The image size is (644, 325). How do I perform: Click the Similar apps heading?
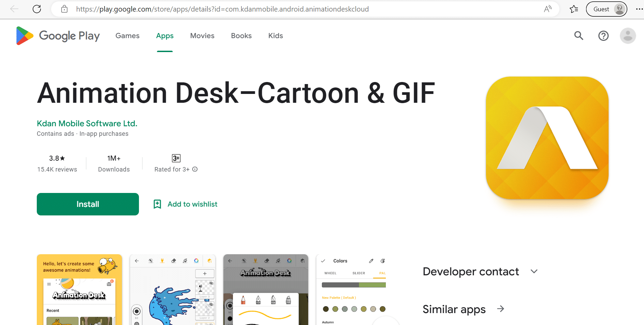(454, 309)
